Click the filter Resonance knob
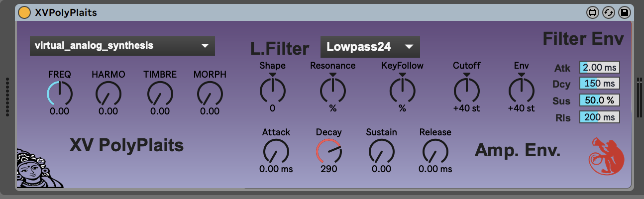This screenshot has width=644, height=199. pyautogui.click(x=332, y=90)
